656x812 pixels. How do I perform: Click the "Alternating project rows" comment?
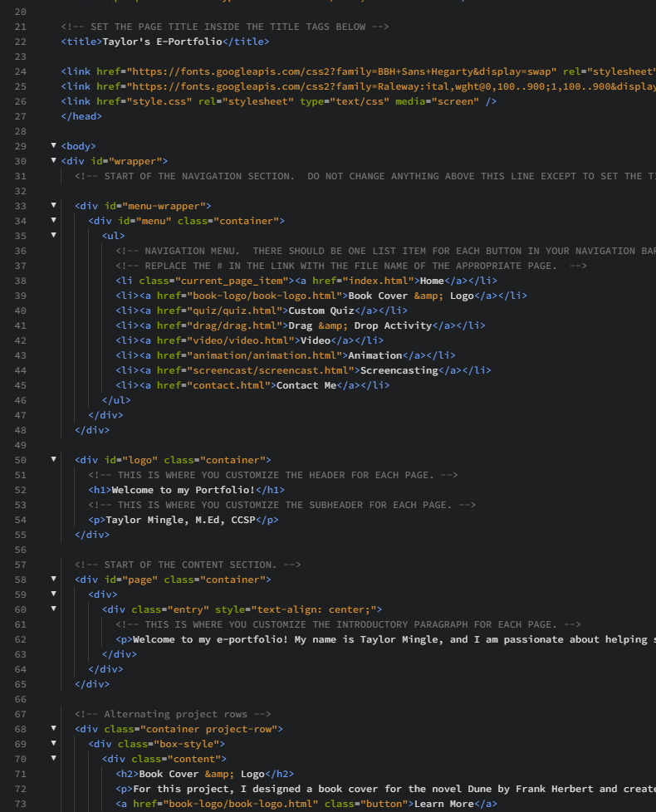tap(173, 714)
